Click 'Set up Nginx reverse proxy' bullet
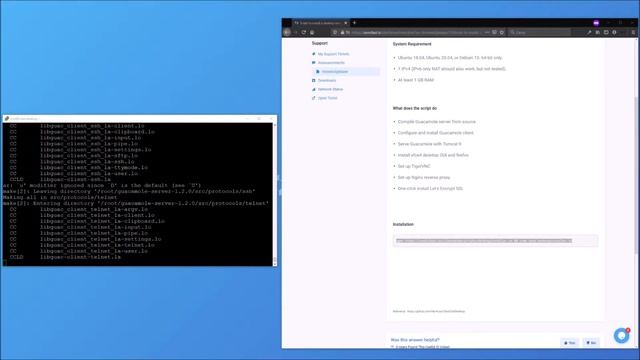This screenshot has width=640, height=360. [x=424, y=178]
